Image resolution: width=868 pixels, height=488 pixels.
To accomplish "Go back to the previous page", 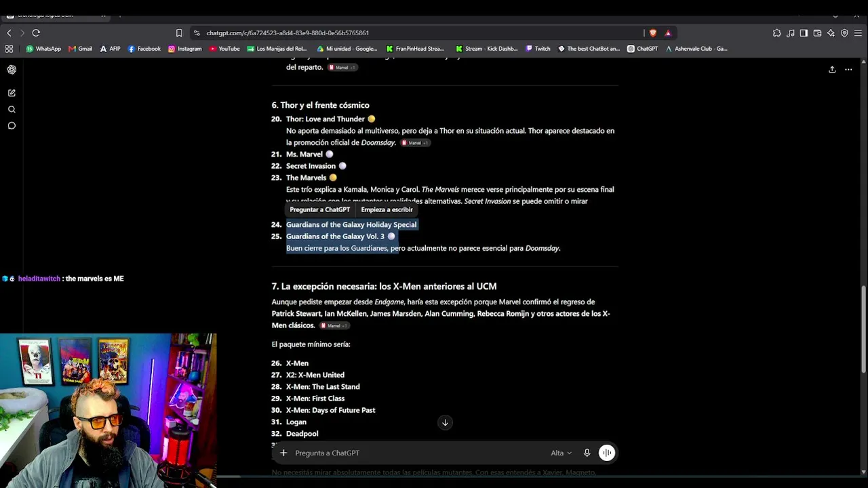I will 9,33.
